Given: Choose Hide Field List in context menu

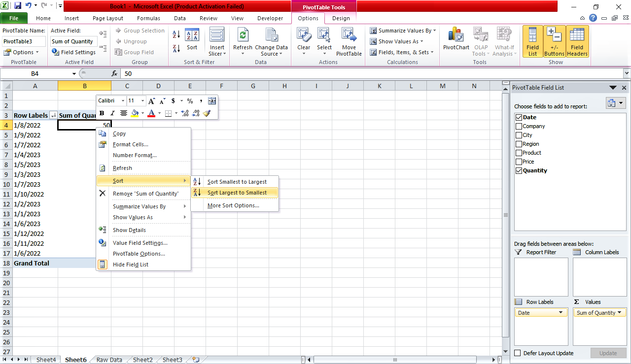Looking at the screenshot, I should click(x=143, y=265).
